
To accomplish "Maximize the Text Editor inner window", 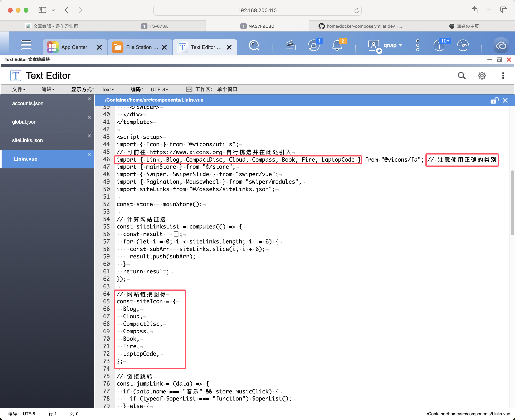I will 499,59.
